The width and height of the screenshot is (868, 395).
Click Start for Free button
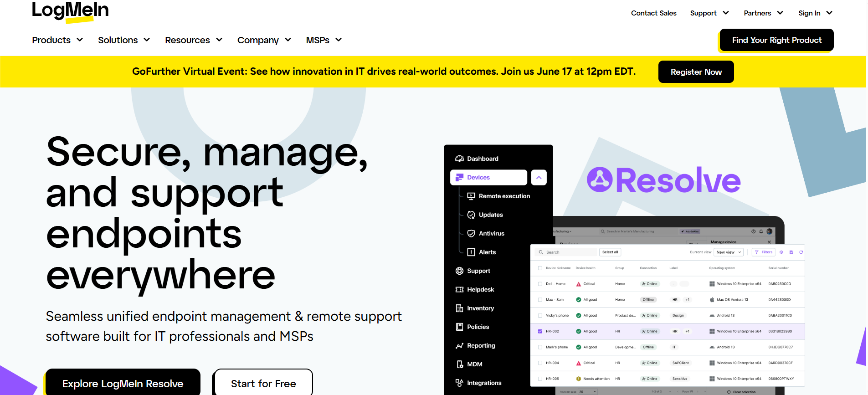[x=263, y=382]
